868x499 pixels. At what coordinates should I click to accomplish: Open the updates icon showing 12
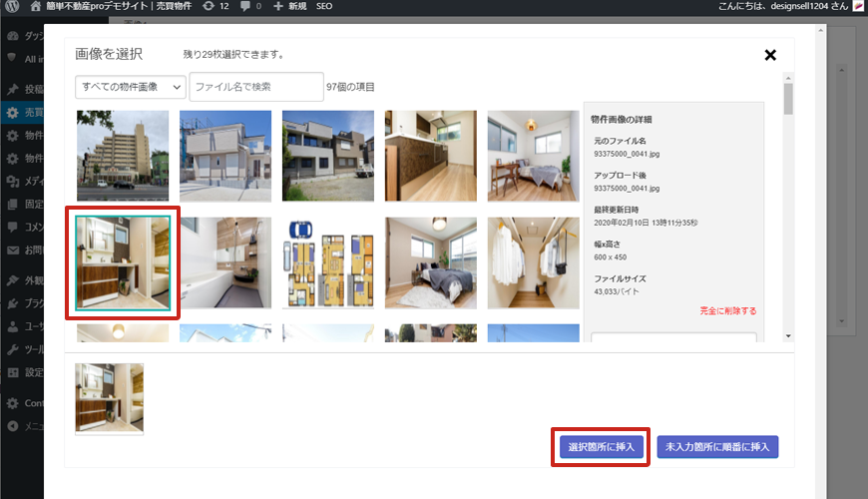click(208, 6)
